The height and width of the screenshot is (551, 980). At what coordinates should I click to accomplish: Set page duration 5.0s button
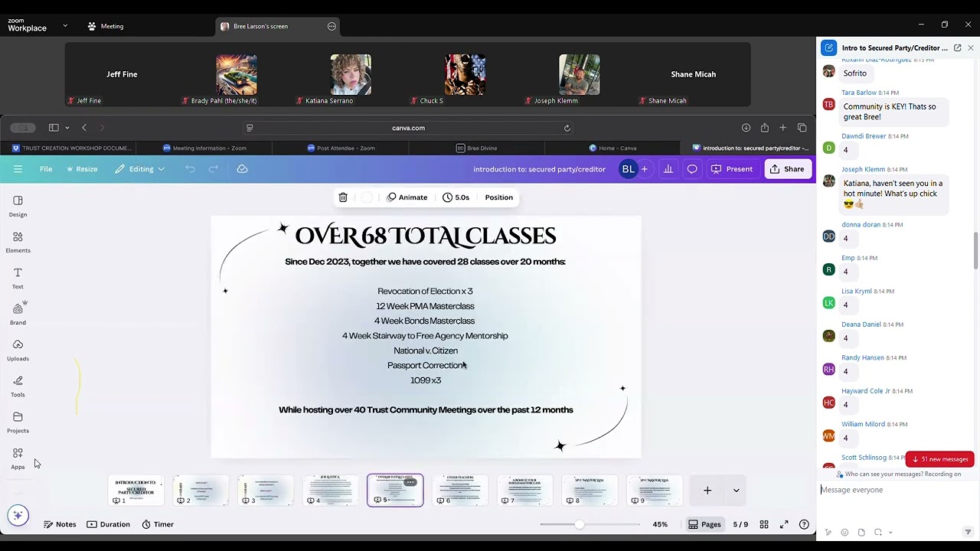[x=456, y=197]
